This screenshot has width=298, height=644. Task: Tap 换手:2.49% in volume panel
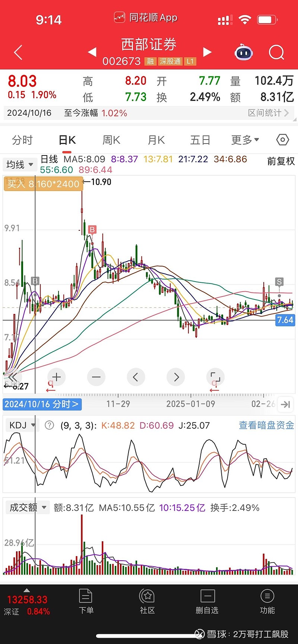pyautogui.click(x=235, y=507)
